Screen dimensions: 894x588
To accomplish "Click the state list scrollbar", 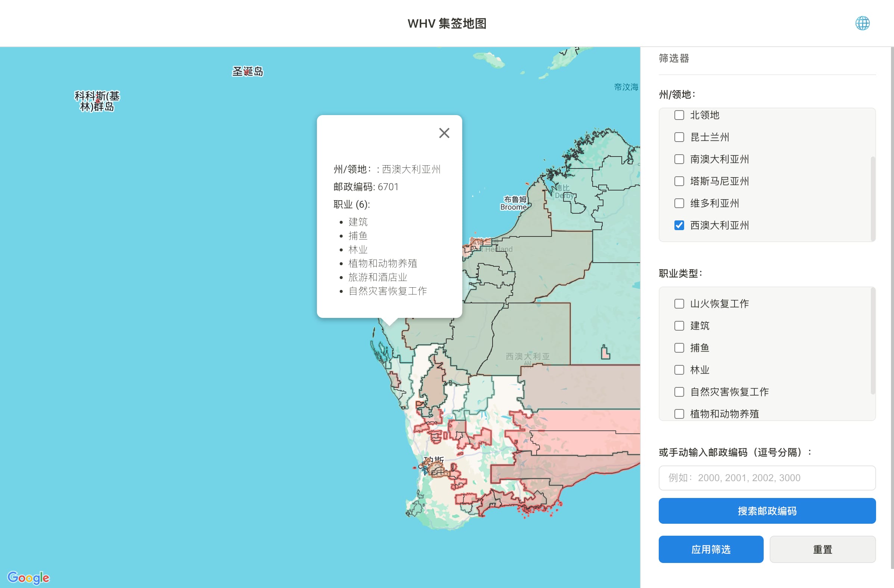I will click(873, 199).
